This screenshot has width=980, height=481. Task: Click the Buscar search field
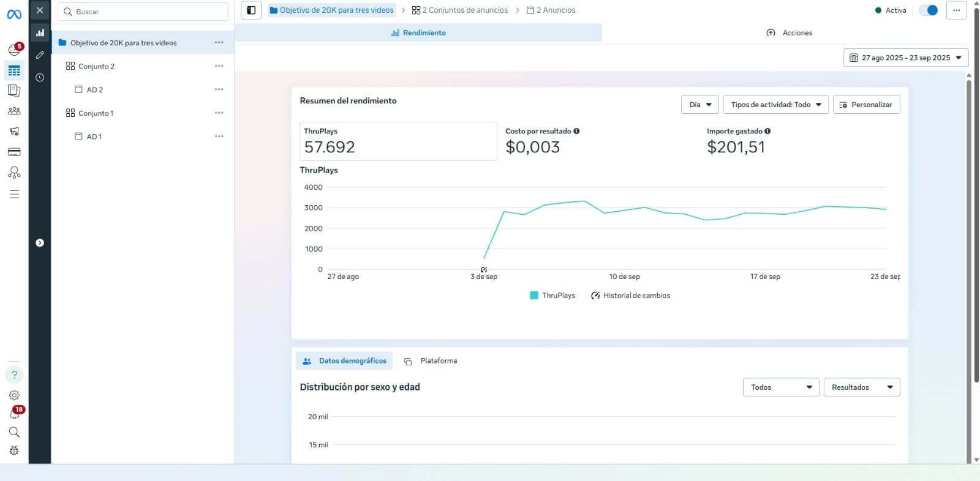pos(147,12)
